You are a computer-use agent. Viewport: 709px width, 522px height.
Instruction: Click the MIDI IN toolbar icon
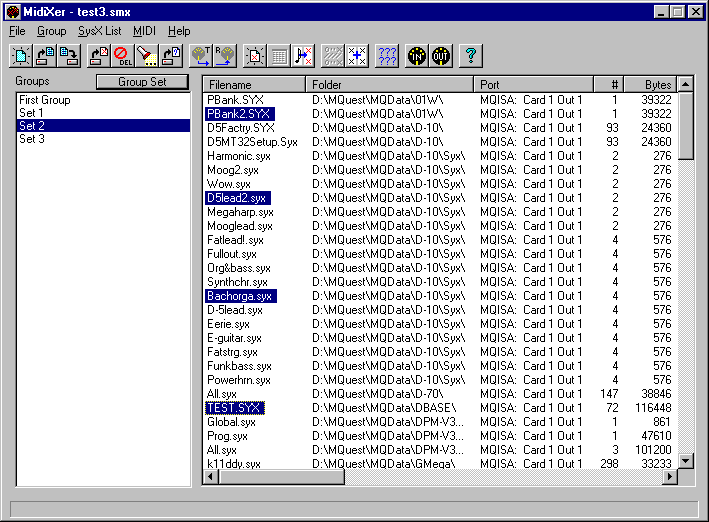coord(417,56)
